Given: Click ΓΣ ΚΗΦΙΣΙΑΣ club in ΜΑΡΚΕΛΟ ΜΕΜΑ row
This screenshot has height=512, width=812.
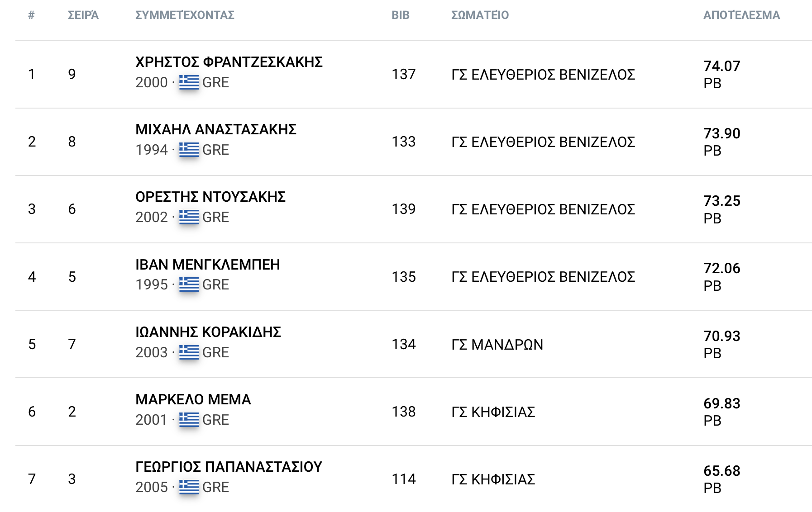Looking at the screenshot, I should coord(493,412).
